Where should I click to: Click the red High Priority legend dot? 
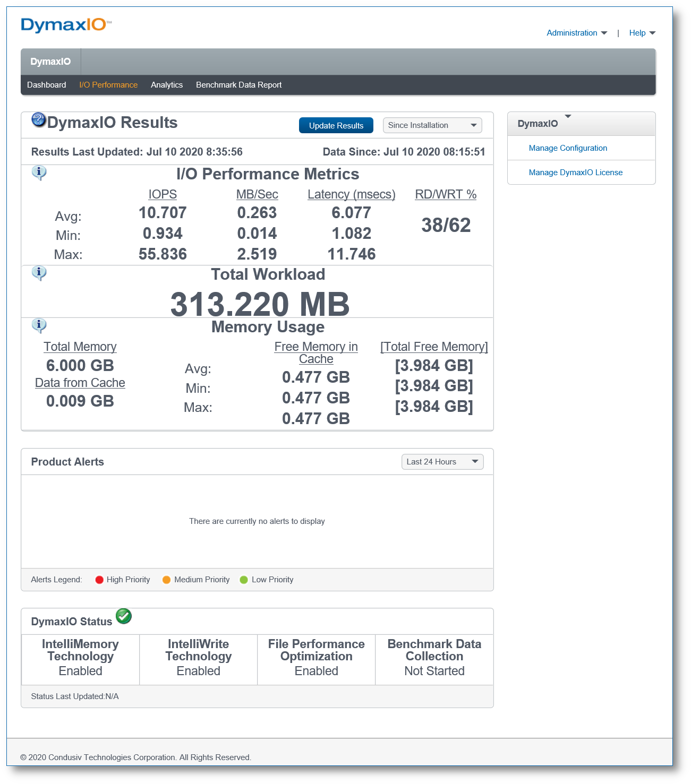coord(99,580)
